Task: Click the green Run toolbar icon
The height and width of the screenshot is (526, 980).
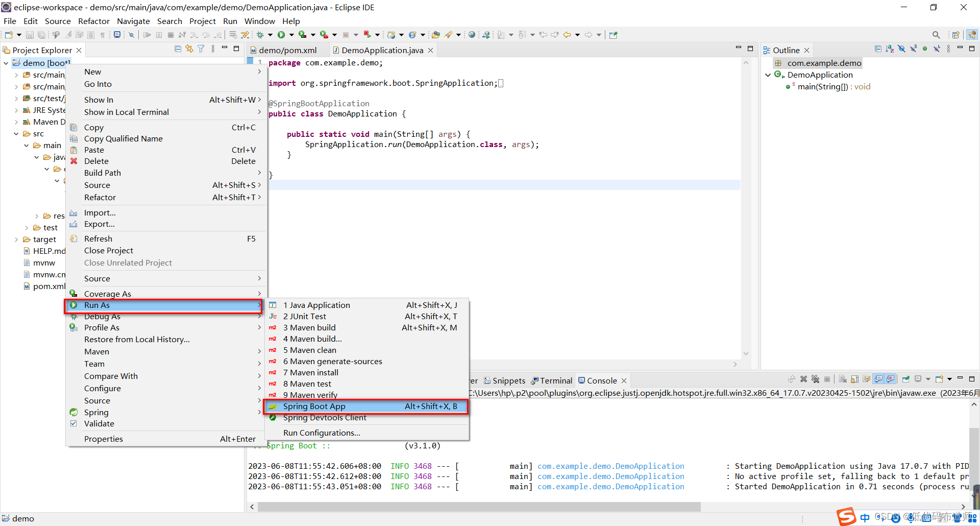Action: point(281,35)
